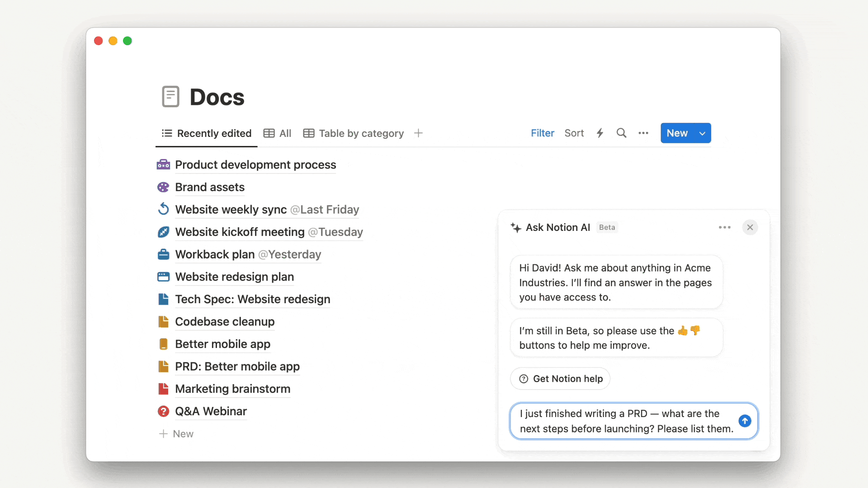Add a new row via + New
Image resolution: width=868 pixels, height=488 pixels.
[x=176, y=434]
